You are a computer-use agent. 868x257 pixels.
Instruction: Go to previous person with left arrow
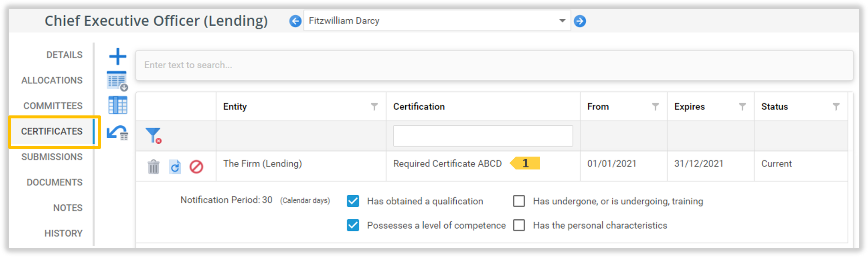295,21
